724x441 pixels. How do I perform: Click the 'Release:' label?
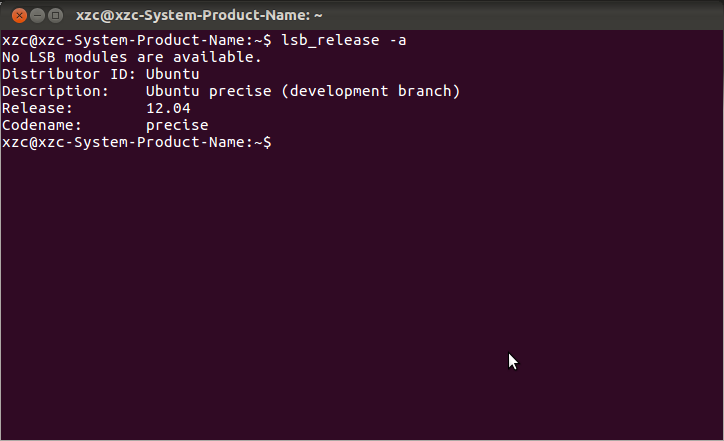[x=37, y=109]
